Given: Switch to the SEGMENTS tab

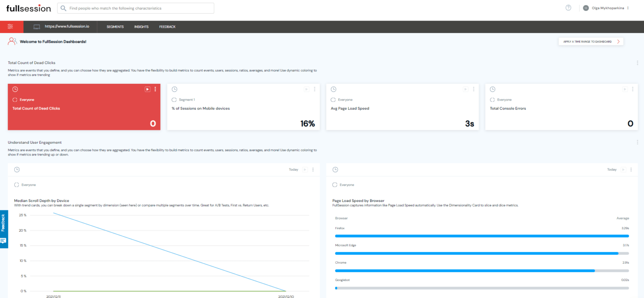Looking at the screenshot, I should [x=115, y=26].
